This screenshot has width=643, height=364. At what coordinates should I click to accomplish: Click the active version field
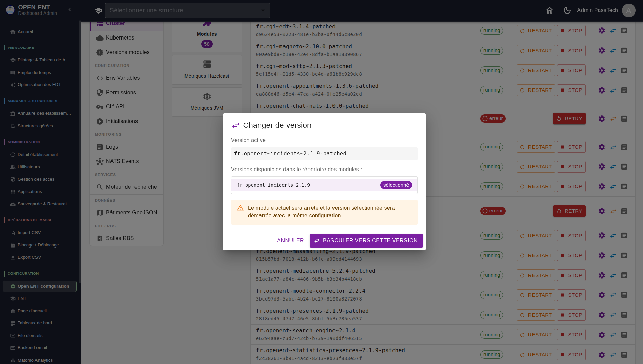[x=324, y=154]
